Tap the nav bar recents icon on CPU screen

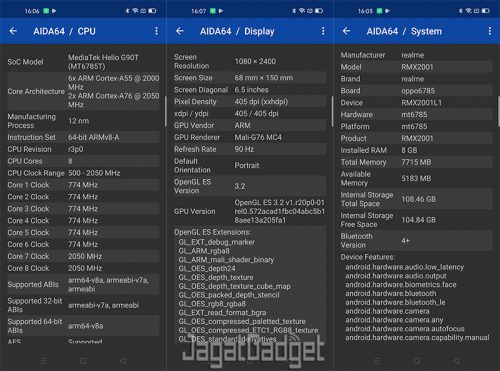point(44,361)
